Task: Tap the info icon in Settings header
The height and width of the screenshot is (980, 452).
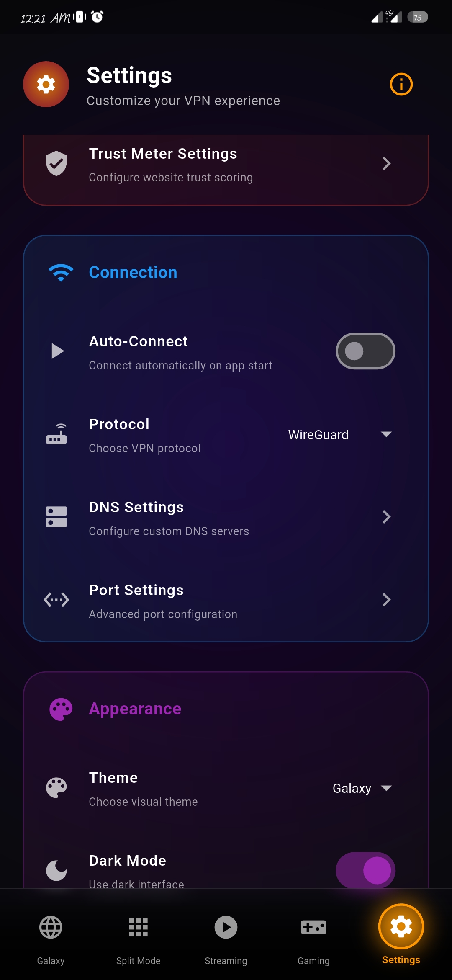Action: [x=401, y=84]
